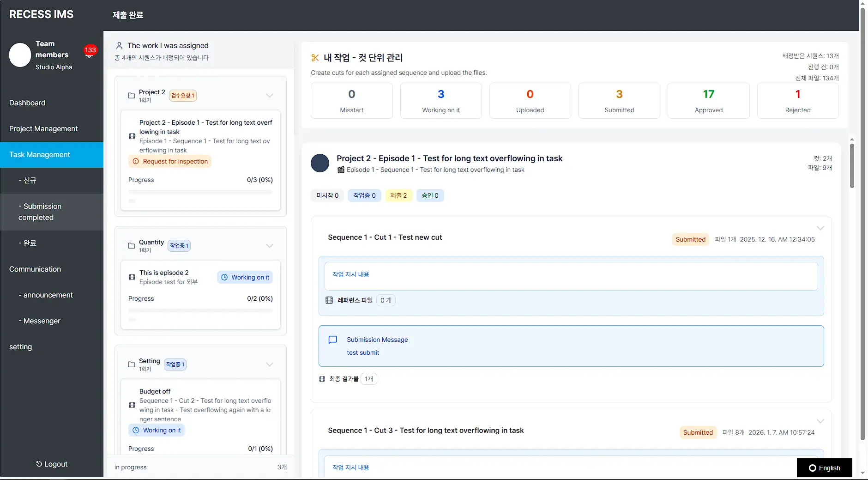Click the Submission Message speech bubble icon

[x=333, y=340]
